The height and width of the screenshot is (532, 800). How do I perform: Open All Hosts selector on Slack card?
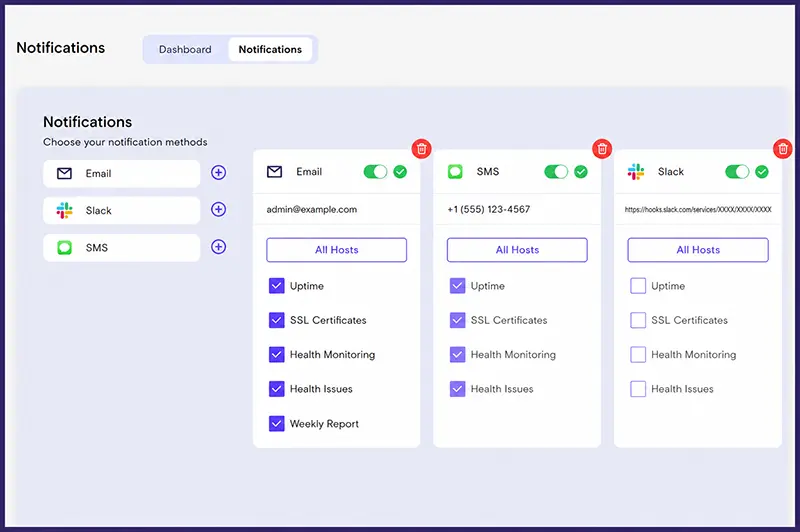[698, 250]
